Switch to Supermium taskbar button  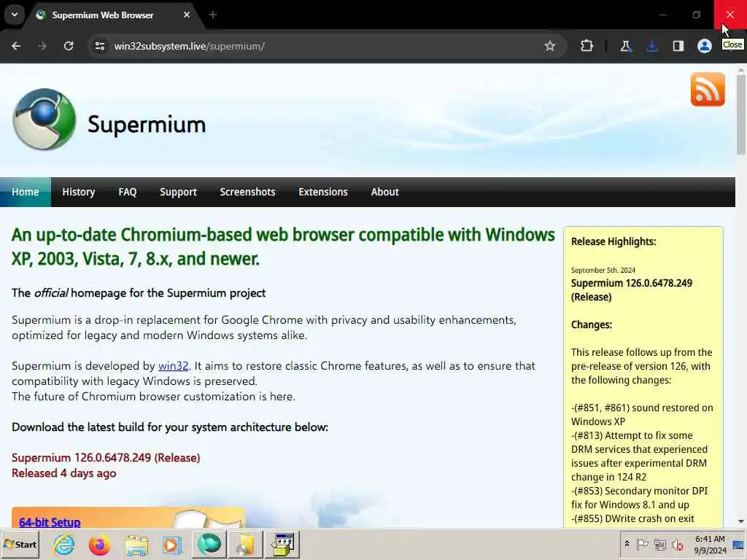209,544
